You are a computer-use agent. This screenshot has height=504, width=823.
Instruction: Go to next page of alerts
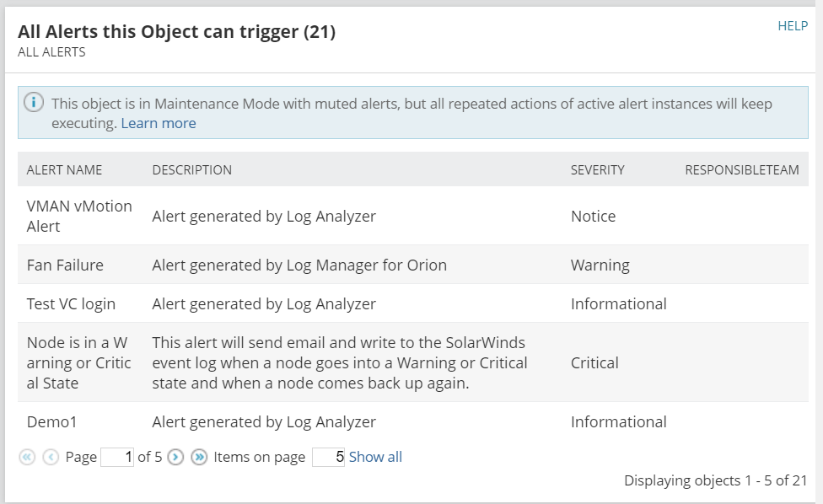tap(175, 457)
